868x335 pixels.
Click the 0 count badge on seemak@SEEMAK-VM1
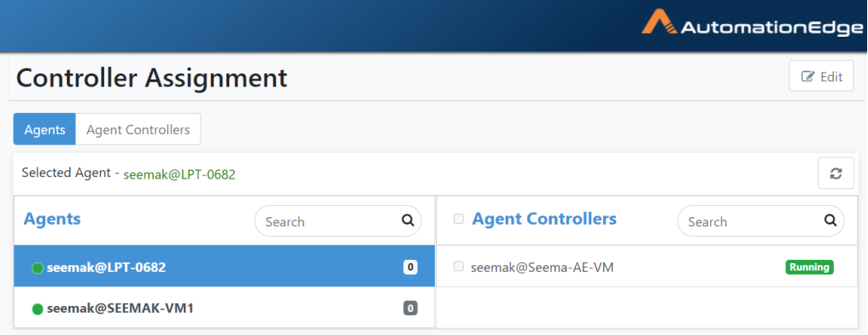tap(410, 308)
